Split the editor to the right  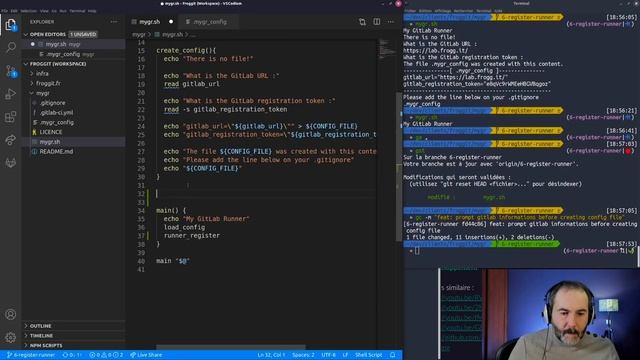[377, 22]
